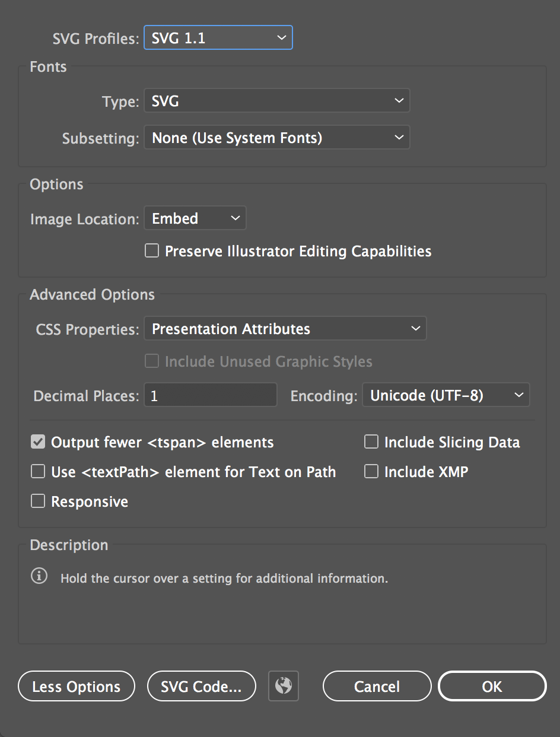Click the info icon in Description section

(x=39, y=576)
